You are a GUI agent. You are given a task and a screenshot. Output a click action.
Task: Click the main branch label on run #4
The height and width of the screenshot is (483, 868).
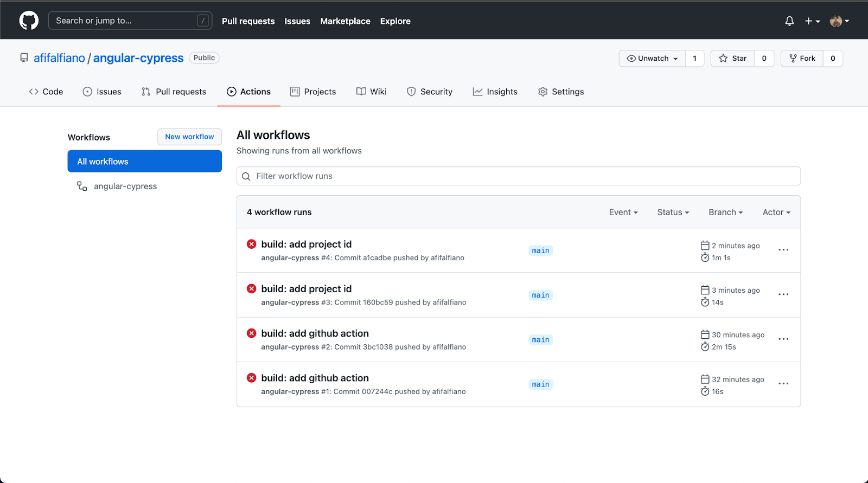click(540, 250)
